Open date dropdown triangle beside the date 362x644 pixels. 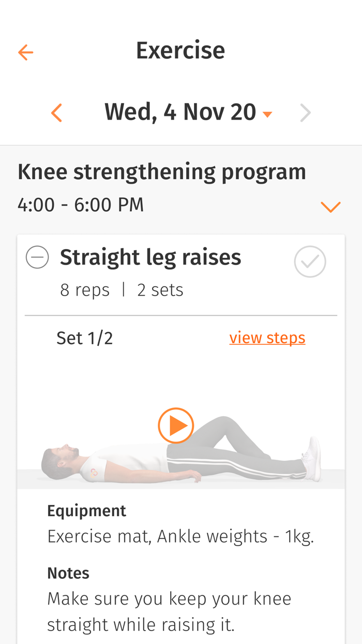pos(267,114)
